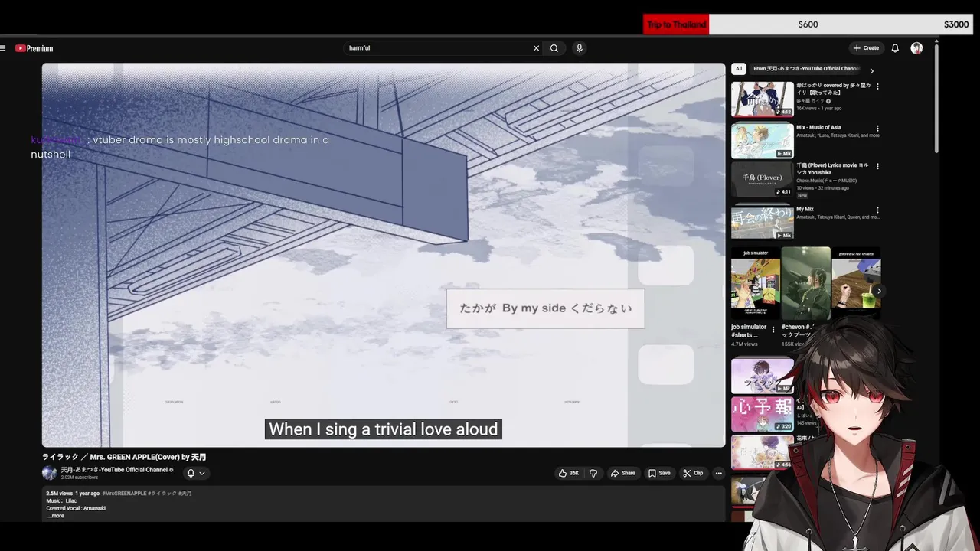Open the 心予報 video thumbnail
This screenshot has height=551, width=980.
click(763, 414)
